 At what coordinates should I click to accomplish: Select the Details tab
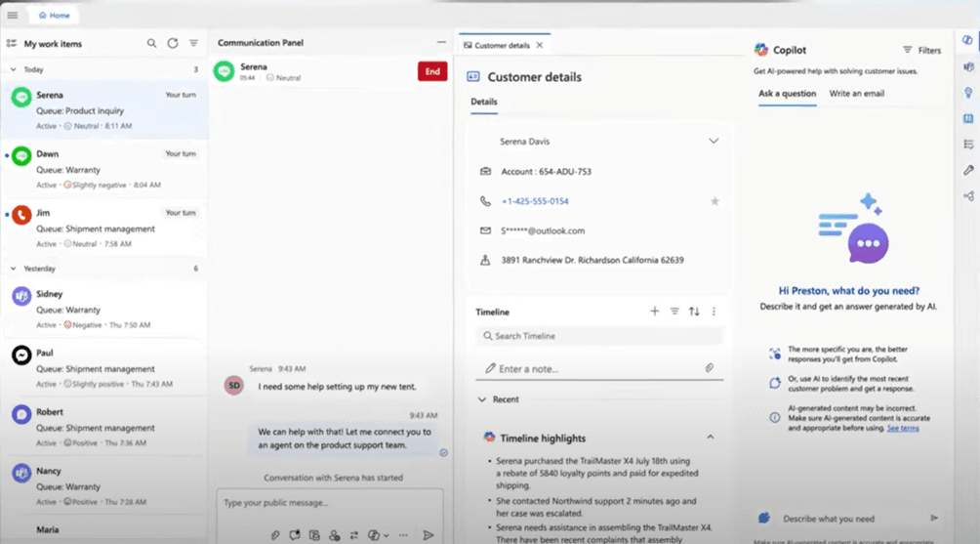point(484,102)
